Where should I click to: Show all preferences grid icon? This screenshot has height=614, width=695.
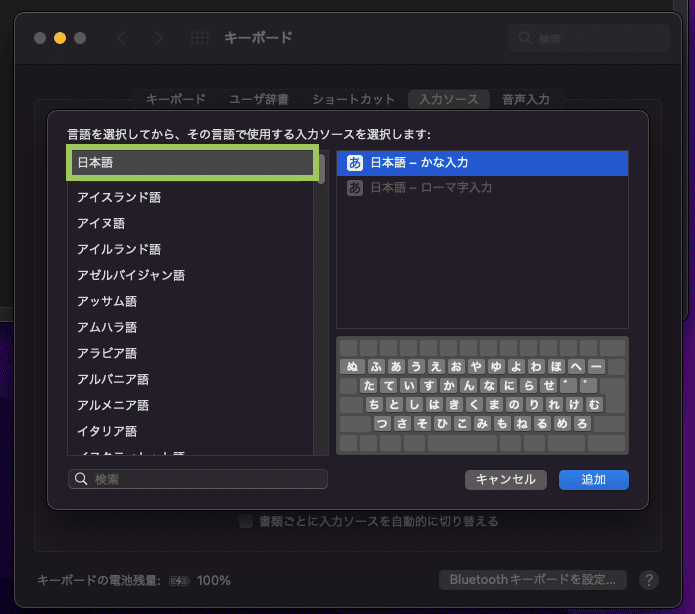click(x=200, y=38)
